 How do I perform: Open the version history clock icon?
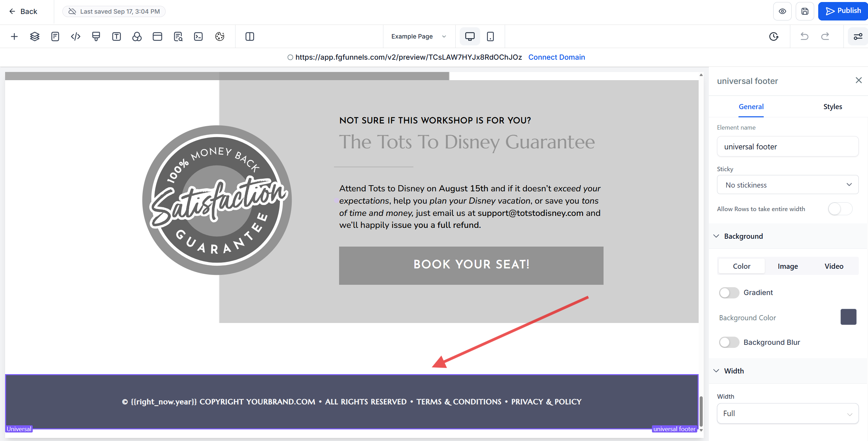(774, 36)
